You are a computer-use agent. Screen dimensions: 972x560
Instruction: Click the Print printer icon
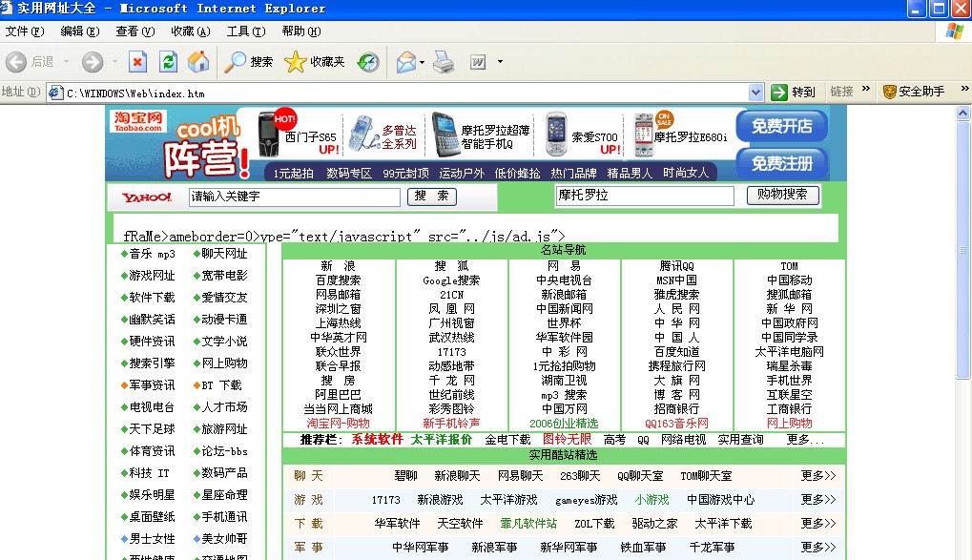click(444, 62)
